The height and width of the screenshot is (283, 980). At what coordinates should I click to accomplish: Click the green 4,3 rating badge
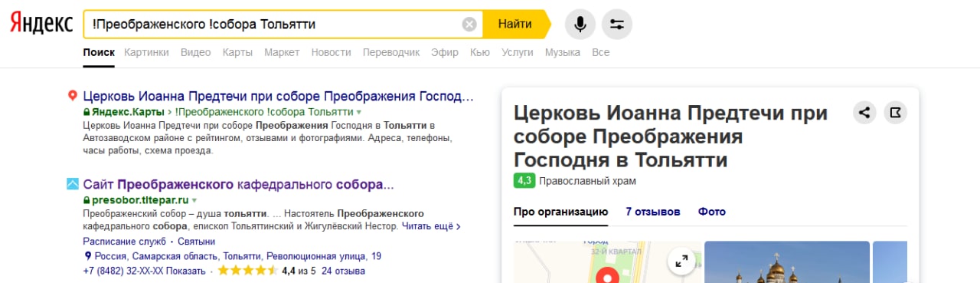[524, 181]
